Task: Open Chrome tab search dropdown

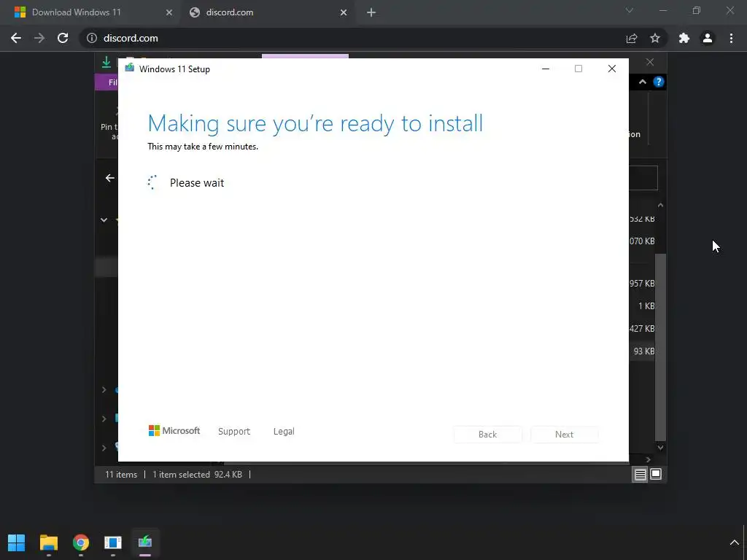Action: click(x=630, y=10)
